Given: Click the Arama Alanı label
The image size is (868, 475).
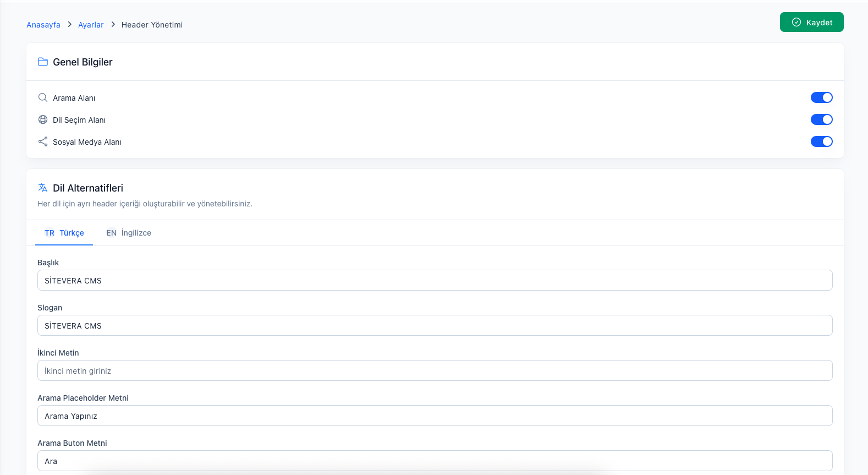Looking at the screenshot, I should [x=74, y=98].
